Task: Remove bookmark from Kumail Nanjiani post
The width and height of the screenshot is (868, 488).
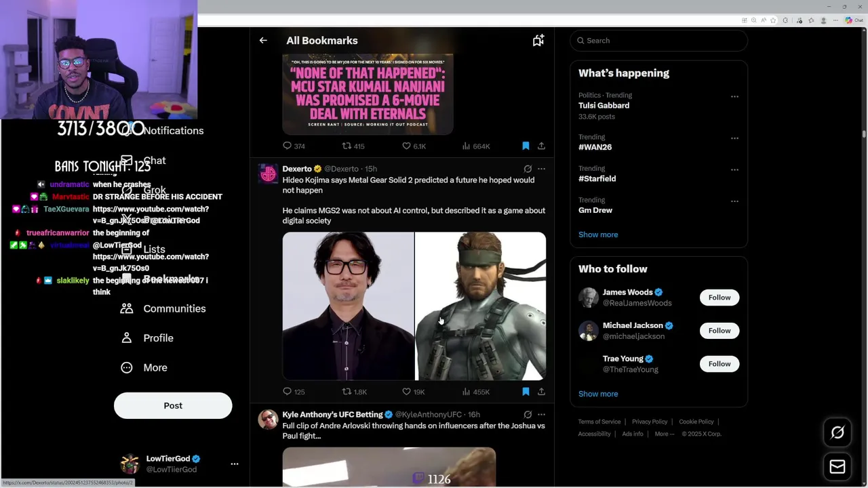Action: 526,146
